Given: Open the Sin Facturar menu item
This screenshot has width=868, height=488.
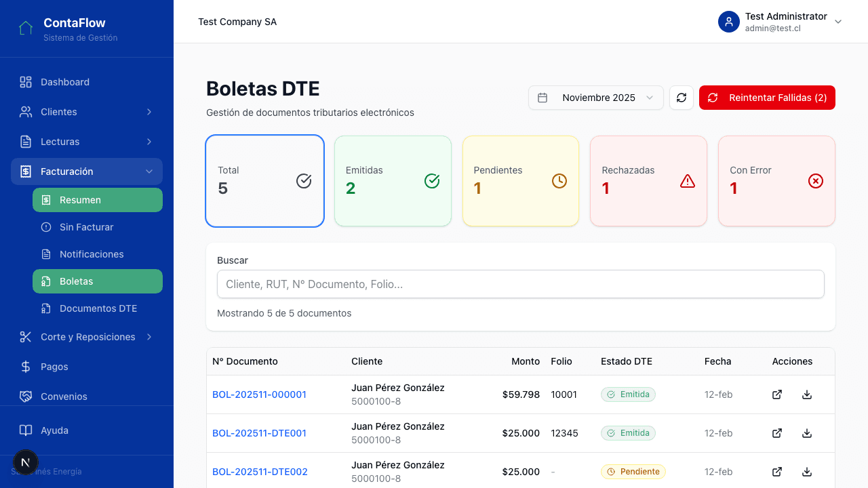Looking at the screenshot, I should point(98,227).
